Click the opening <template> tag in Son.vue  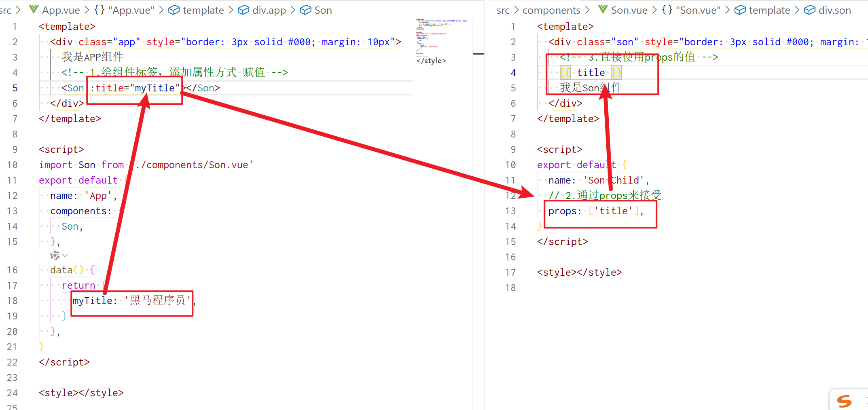pyautogui.click(x=565, y=27)
